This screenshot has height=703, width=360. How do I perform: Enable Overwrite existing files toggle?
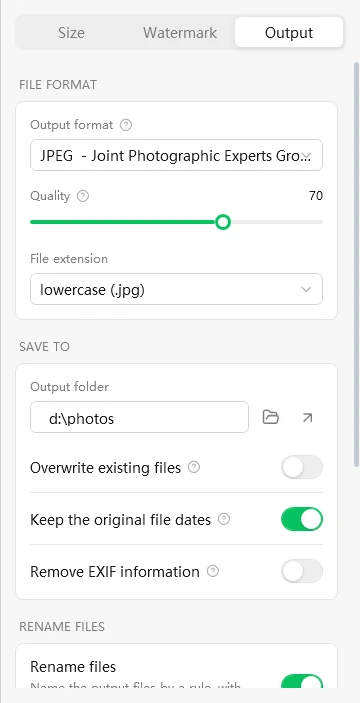(302, 467)
